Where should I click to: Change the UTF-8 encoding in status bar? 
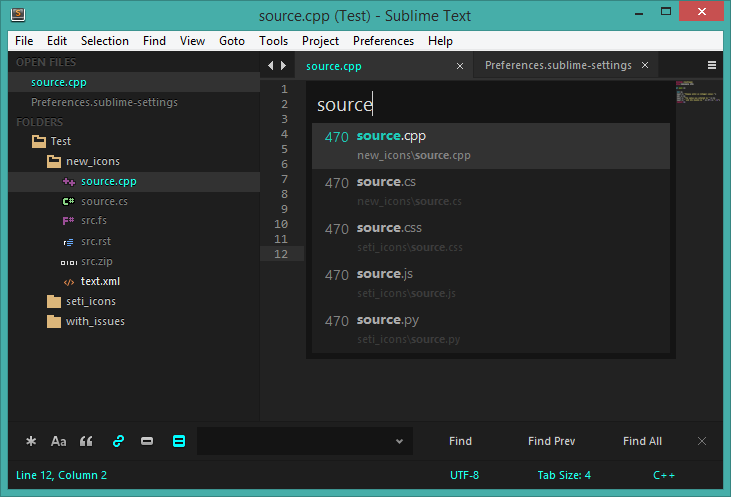point(464,475)
